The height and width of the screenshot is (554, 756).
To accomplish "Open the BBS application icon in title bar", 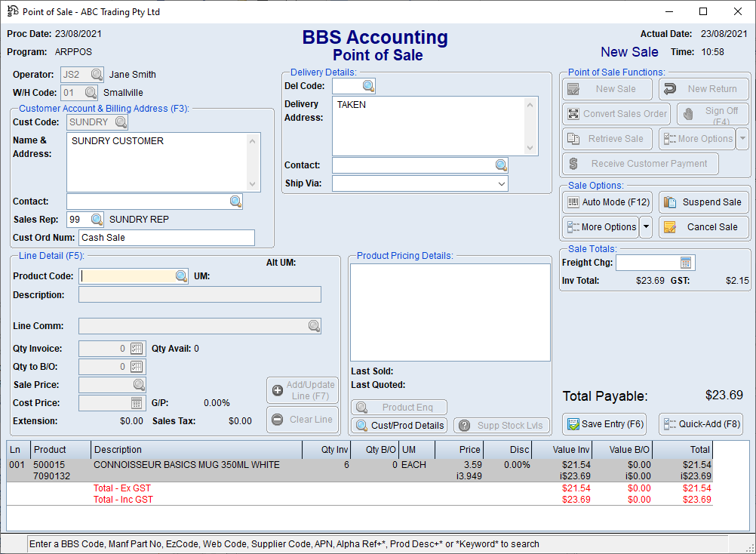I will tap(12, 11).
